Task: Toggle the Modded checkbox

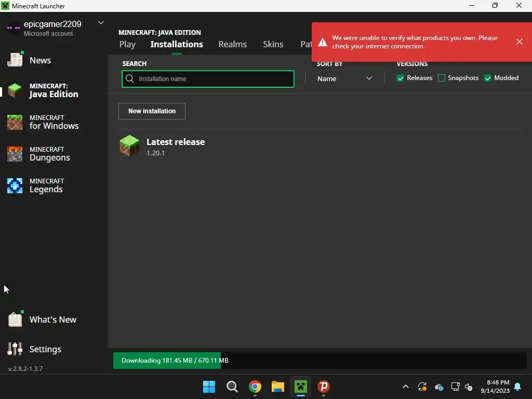Action: [487, 78]
